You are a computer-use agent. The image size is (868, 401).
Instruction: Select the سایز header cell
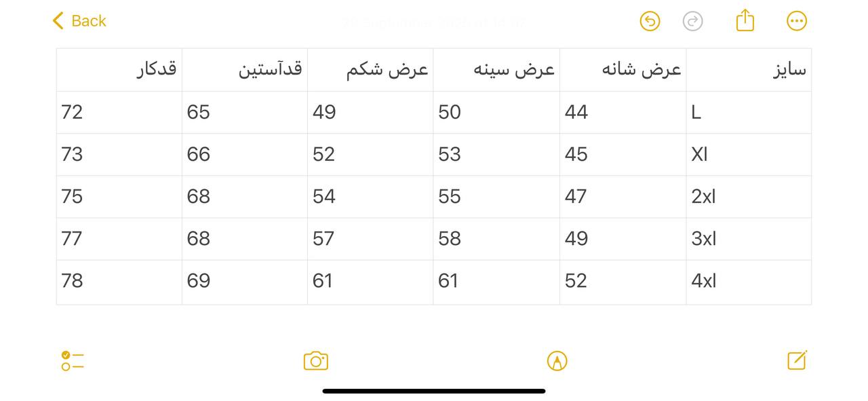[x=749, y=70]
